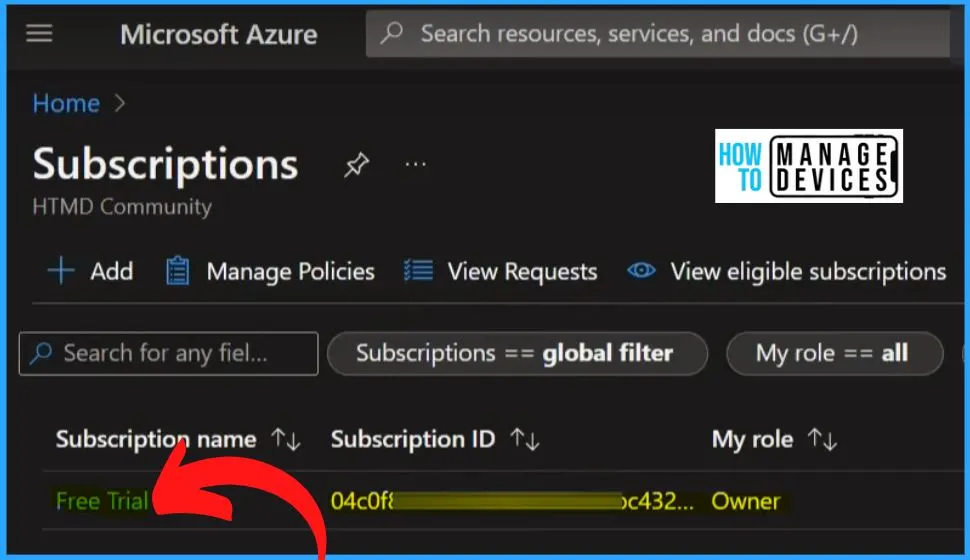Sort by My role column header
This screenshot has height=560, width=970.
click(752, 439)
